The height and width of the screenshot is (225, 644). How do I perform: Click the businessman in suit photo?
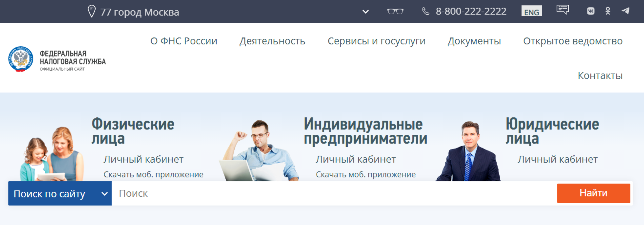point(468,151)
